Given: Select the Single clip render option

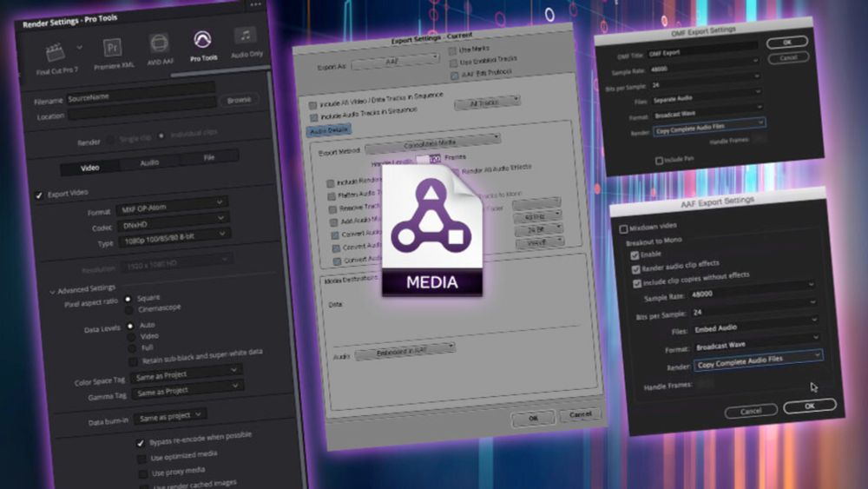Looking at the screenshot, I should click(x=111, y=140).
